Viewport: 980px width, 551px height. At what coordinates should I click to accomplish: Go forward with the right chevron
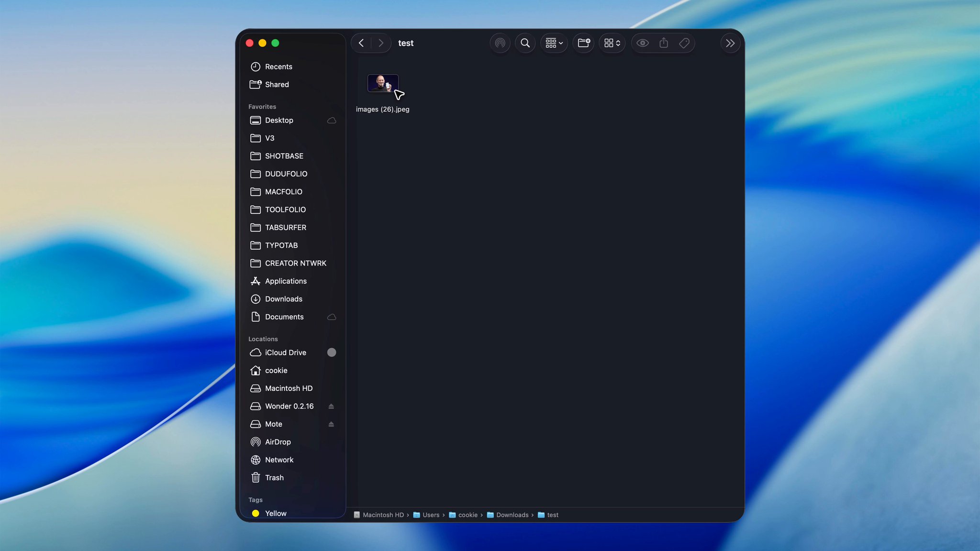[381, 43]
